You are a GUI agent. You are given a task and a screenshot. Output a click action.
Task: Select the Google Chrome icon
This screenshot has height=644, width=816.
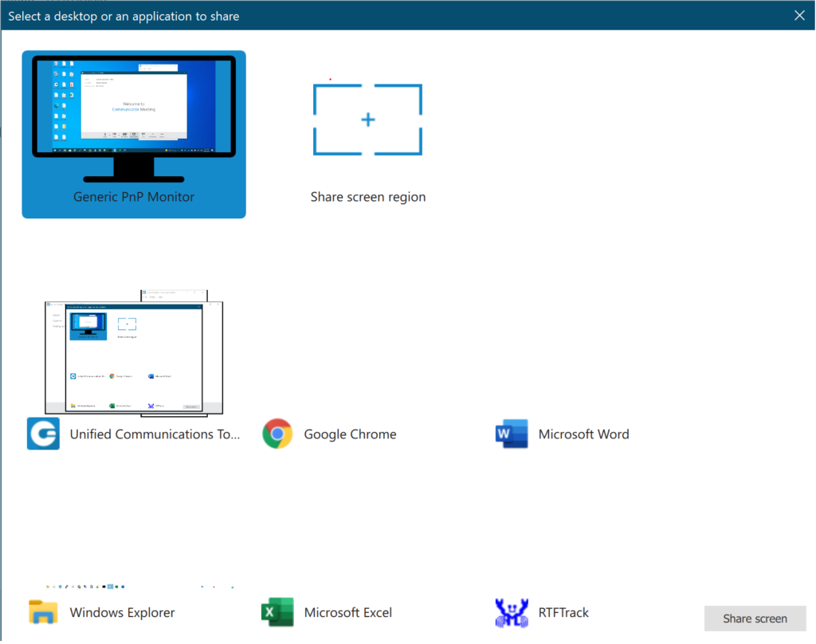[277, 434]
